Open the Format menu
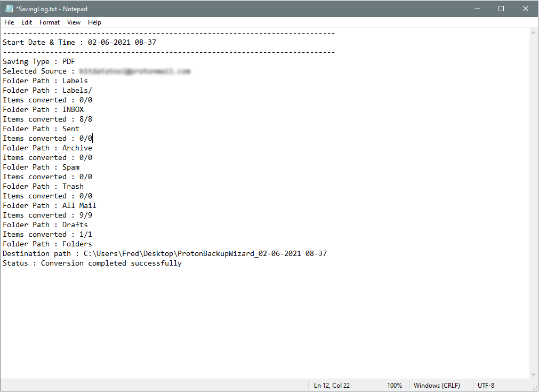The width and height of the screenshot is (539, 392). coord(50,22)
